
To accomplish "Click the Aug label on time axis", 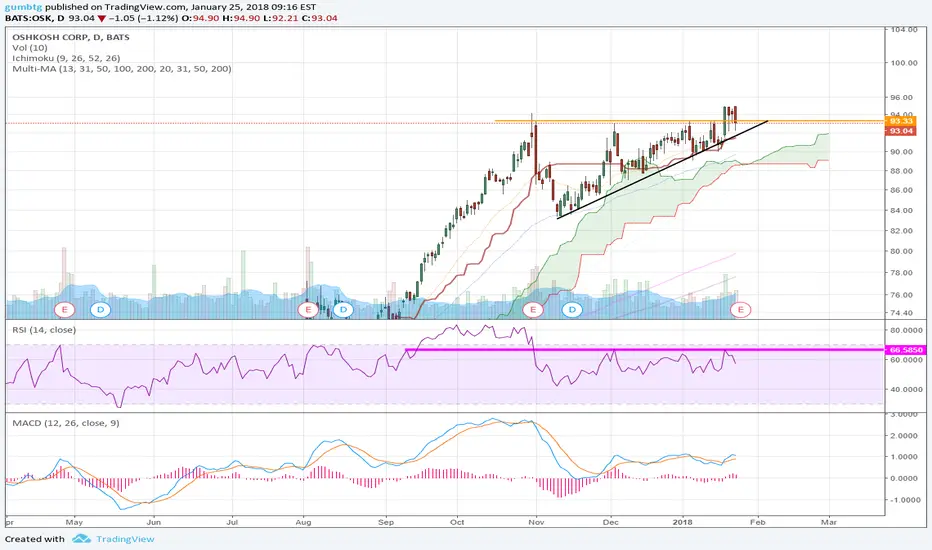I will pos(303,523).
